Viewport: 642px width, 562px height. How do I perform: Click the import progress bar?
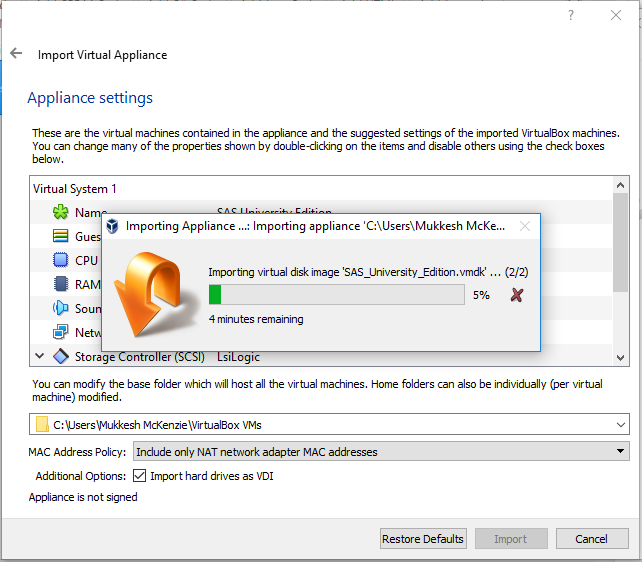coord(337,295)
